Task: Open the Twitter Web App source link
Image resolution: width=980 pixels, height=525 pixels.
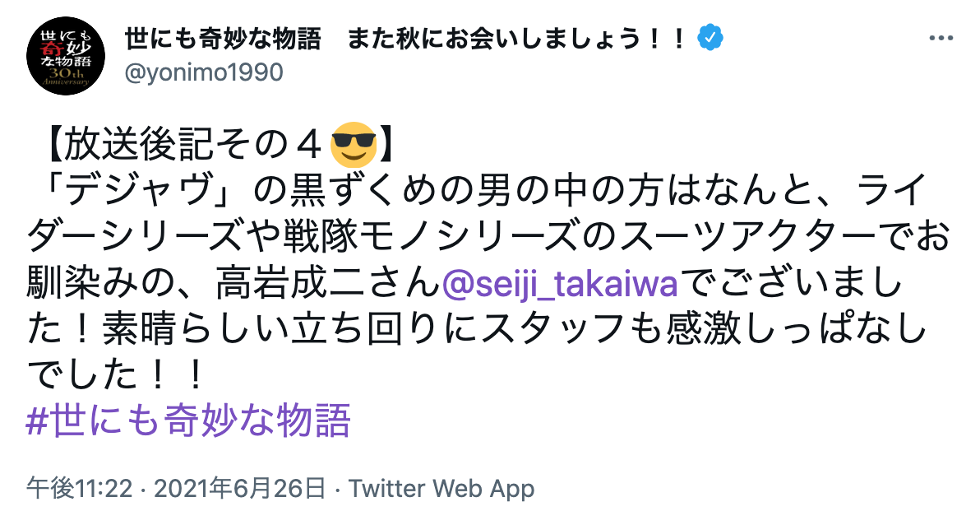Action: point(441,489)
